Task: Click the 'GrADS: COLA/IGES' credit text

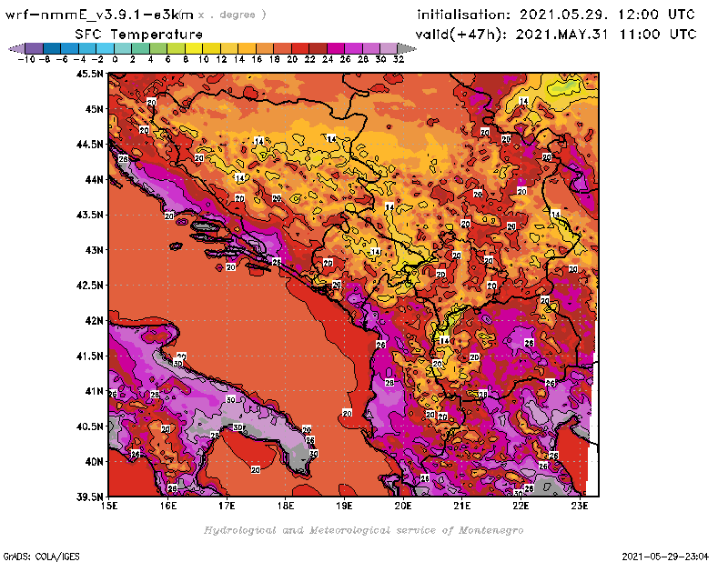Action: tap(41, 557)
